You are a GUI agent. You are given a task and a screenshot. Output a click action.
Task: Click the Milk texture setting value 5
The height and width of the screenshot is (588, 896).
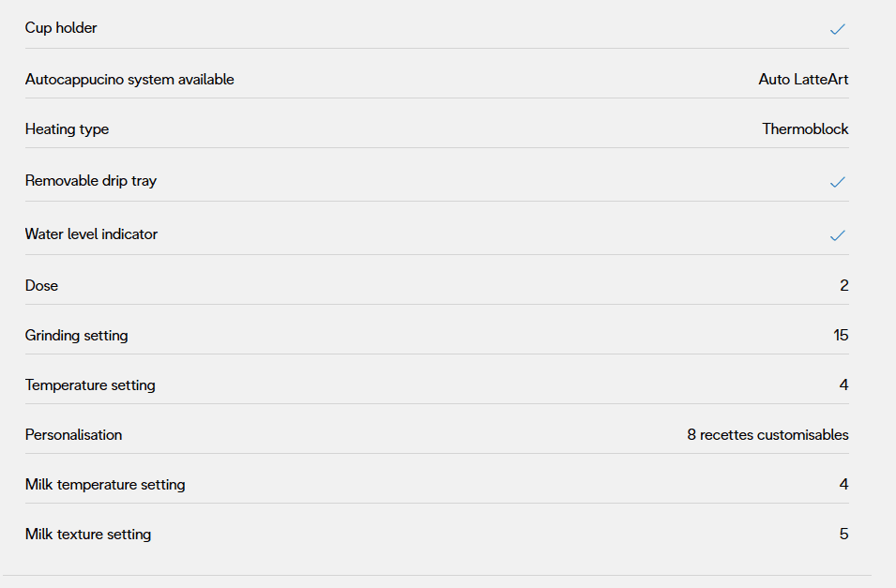click(x=844, y=535)
